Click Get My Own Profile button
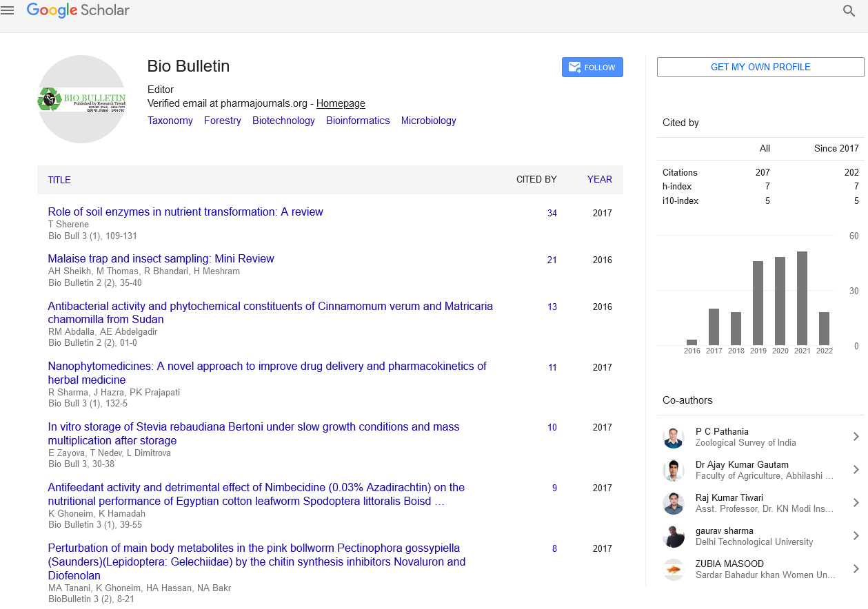This screenshot has width=868, height=609. [x=760, y=67]
